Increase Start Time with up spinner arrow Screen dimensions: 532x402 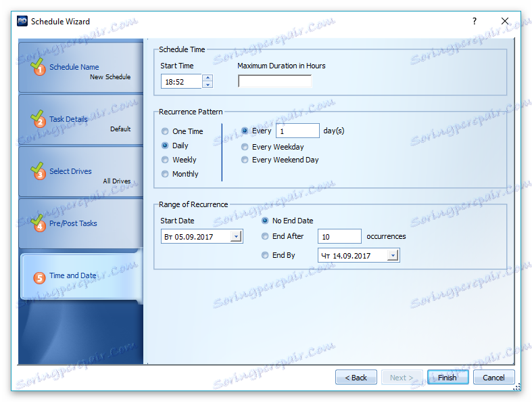coord(208,78)
